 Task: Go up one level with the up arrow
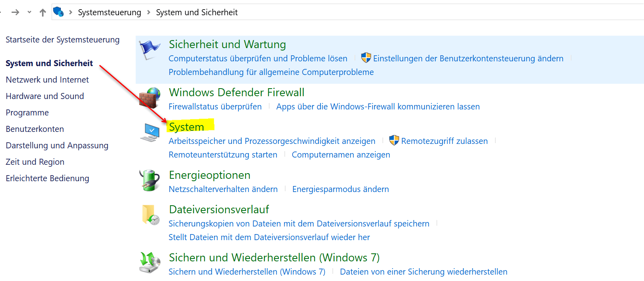[43, 12]
